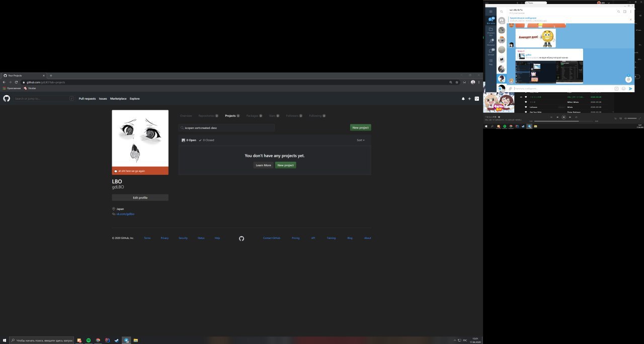Image resolution: width=644 pixels, height=344 pixels.
Task: Open the Blog footer link
Action: tap(350, 238)
